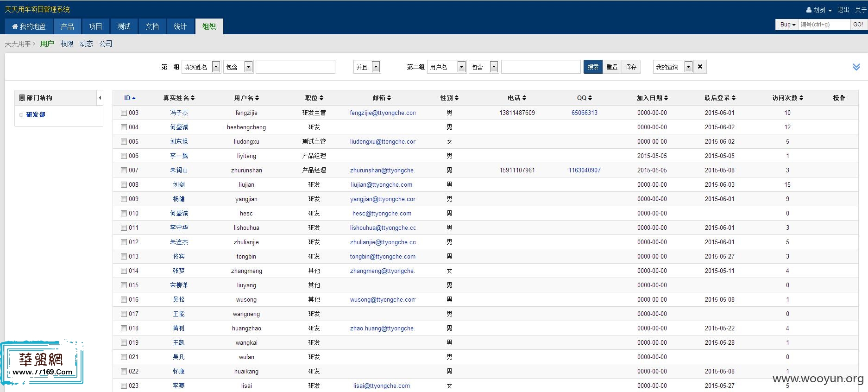Open the 权限 submenu
868x392 pixels.
click(67, 44)
